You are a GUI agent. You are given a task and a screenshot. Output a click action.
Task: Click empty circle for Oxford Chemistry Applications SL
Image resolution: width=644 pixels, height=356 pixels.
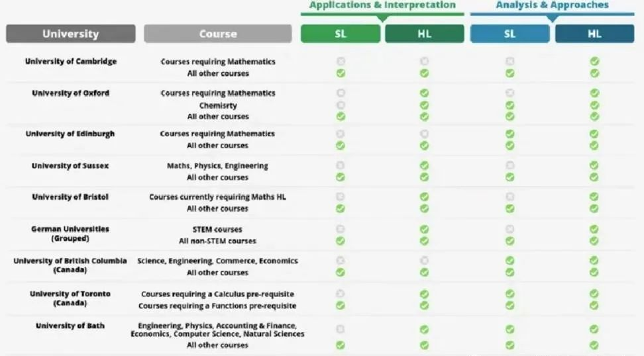click(x=341, y=105)
